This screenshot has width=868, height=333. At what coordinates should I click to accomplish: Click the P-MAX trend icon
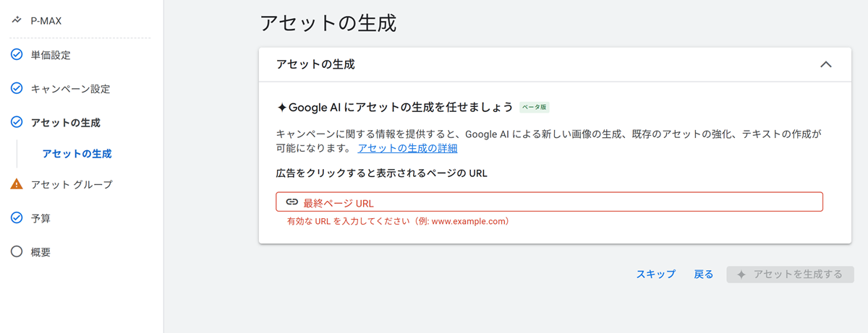pyautogui.click(x=17, y=21)
